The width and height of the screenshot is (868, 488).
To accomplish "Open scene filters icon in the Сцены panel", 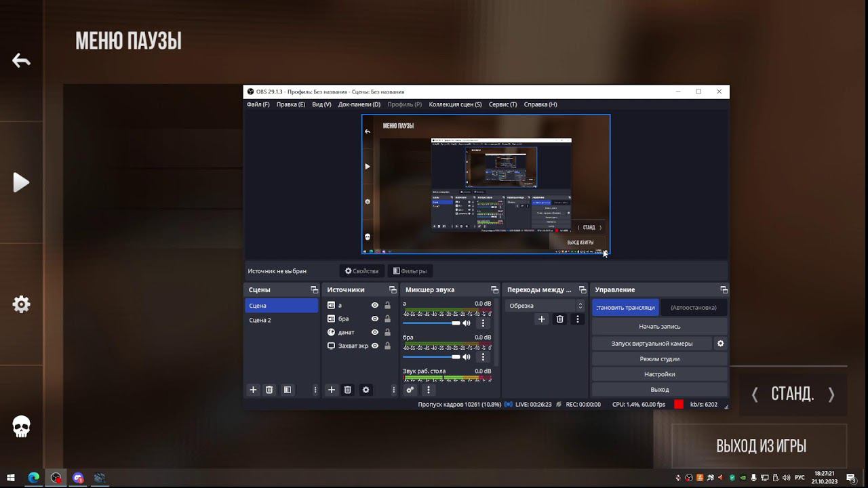I will 288,390.
